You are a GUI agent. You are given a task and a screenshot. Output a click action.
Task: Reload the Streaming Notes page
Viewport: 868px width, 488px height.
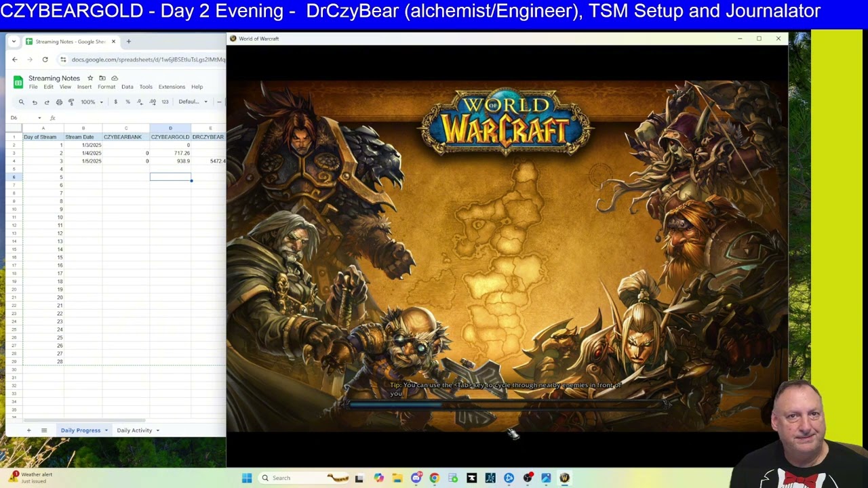pos(45,60)
